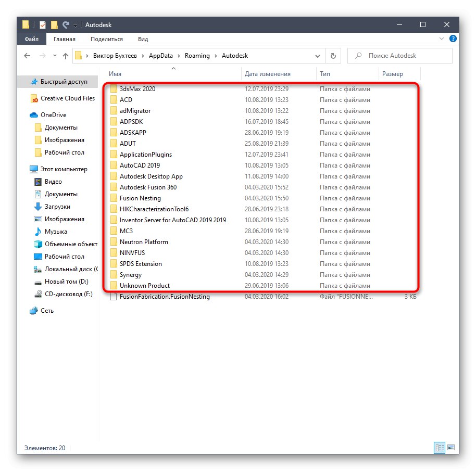Select Этот компьютер in the sidebar
476x471 pixels.
point(58,169)
